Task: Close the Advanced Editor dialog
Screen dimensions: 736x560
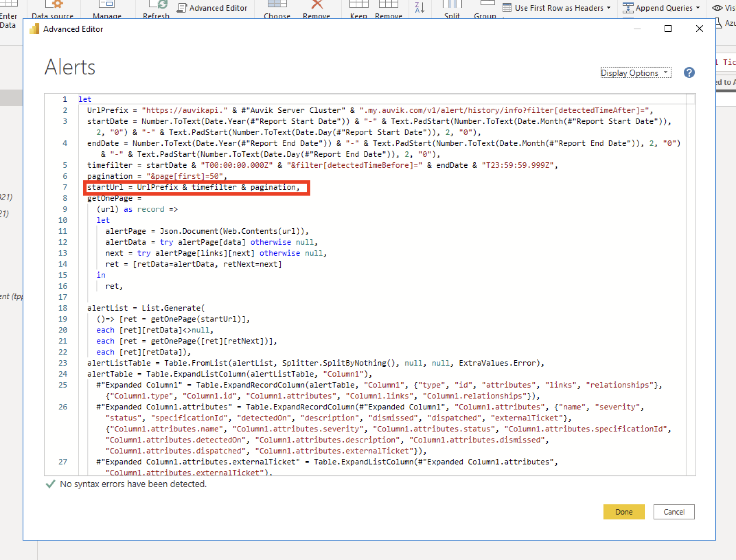Action: point(699,29)
